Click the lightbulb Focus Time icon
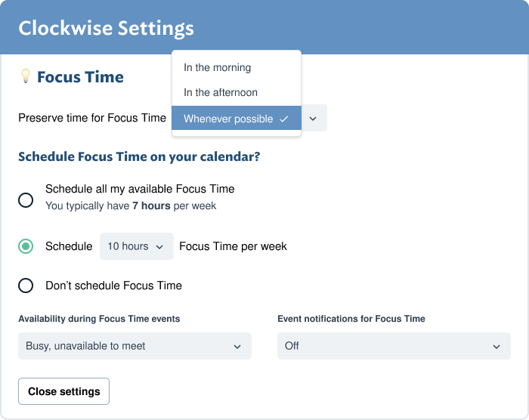529x420 pixels. point(26,76)
